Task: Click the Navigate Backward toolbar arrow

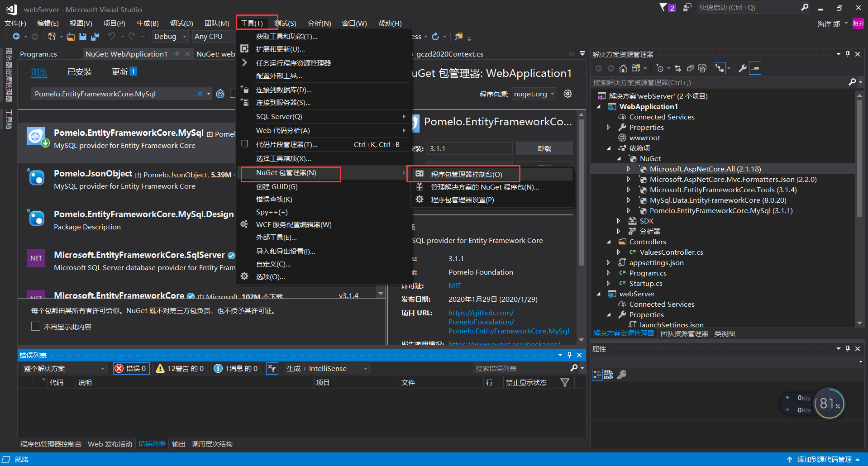Action: [x=16, y=36]
